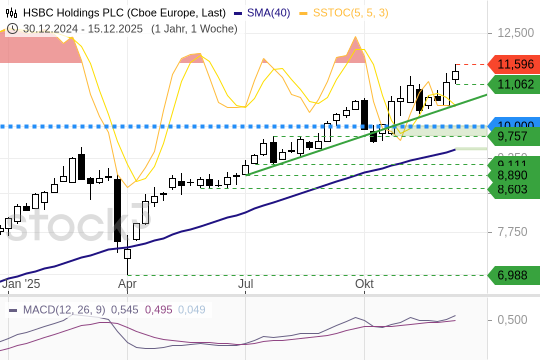Click the clock icon beside date range
The width and height of the screenshot is (540, 360).
point(12,29)
